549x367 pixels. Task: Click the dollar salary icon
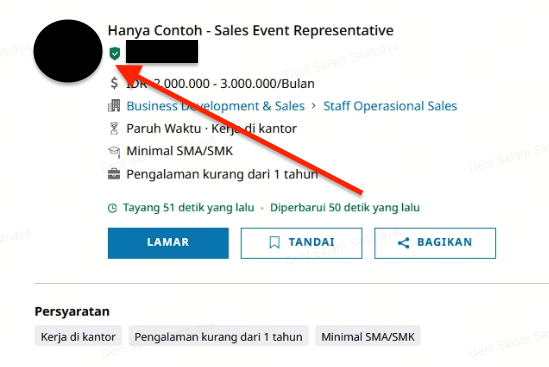click(114, 83)
